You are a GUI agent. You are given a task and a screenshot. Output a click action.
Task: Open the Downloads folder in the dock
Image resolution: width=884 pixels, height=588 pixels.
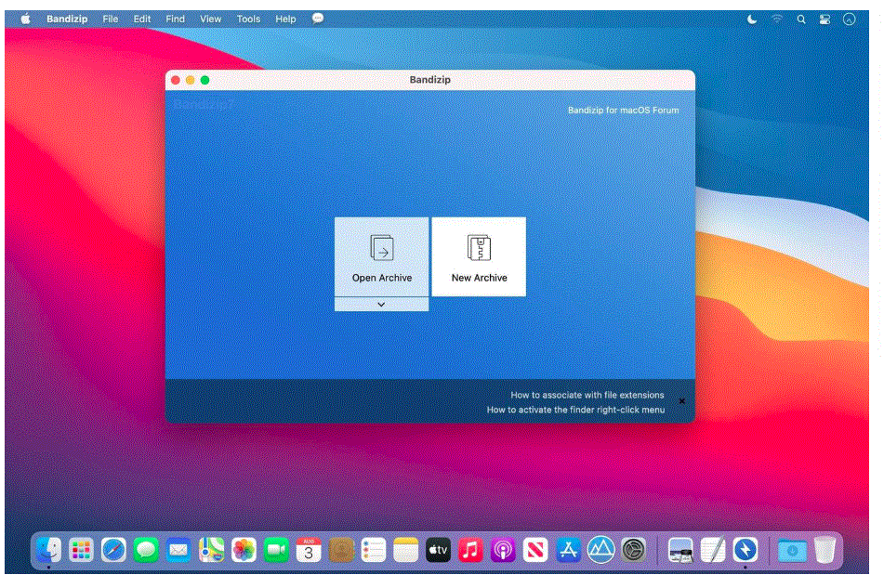[792, 550]
